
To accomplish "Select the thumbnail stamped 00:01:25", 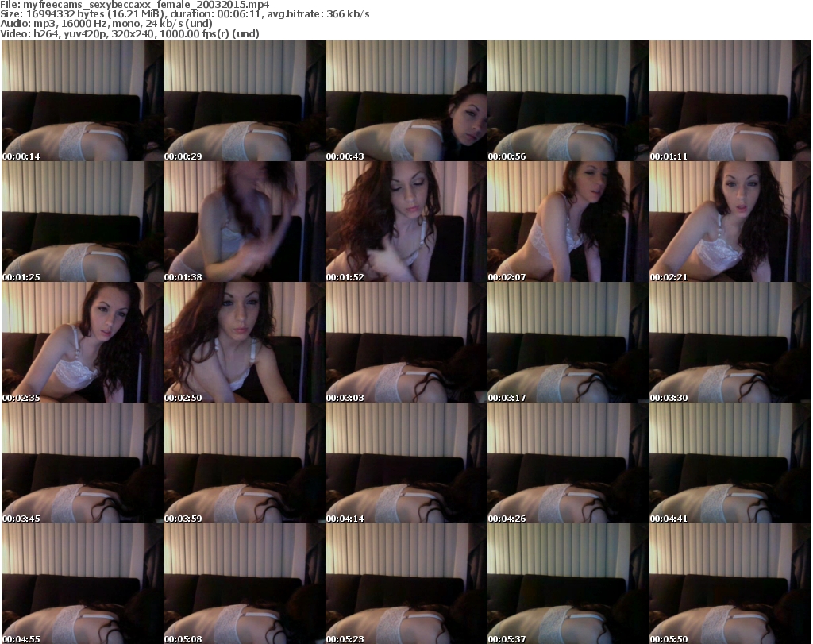I will [82, 222].
